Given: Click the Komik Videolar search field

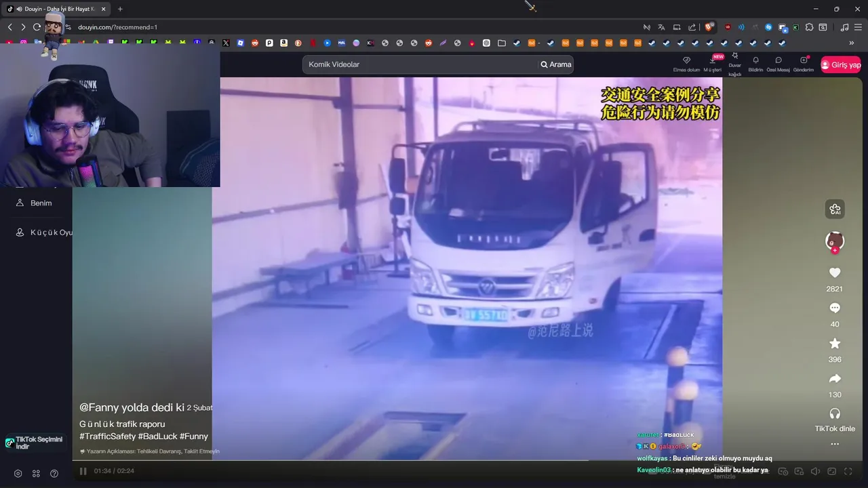Looking at the screenshot, I should 420,64.
